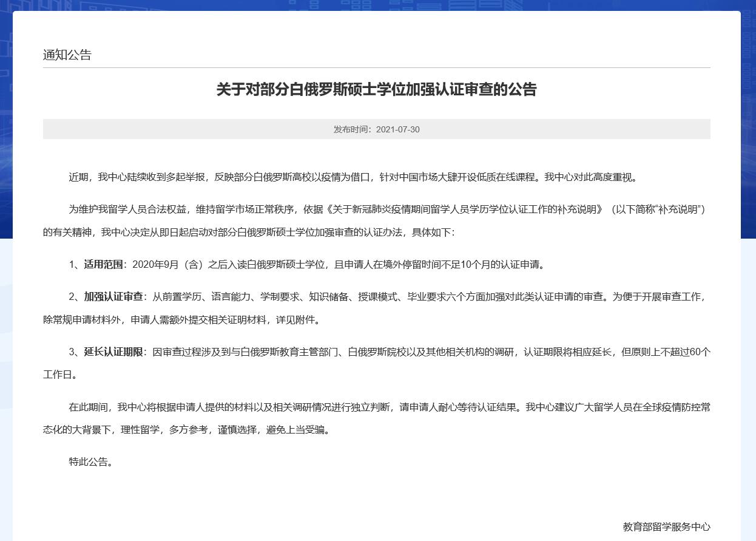
Task: Click the signature 教育部留学服务中心
Action: [666, 526]
